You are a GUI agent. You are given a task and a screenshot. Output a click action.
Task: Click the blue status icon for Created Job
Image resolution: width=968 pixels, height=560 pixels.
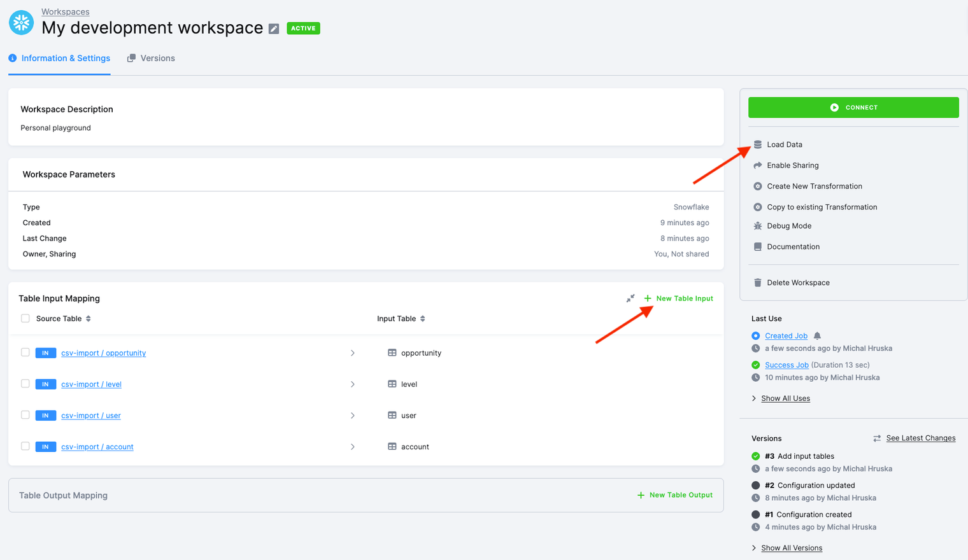click(x=756, y=335)
